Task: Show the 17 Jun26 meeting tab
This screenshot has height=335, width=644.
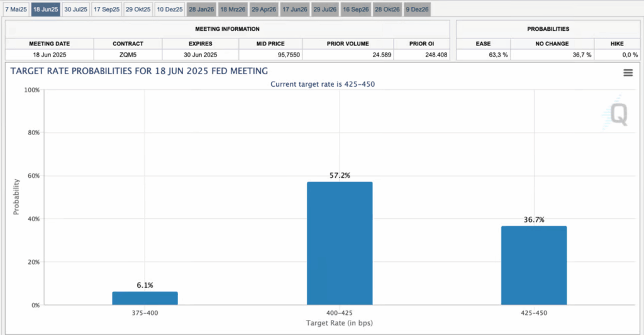Action: point(295,9)
